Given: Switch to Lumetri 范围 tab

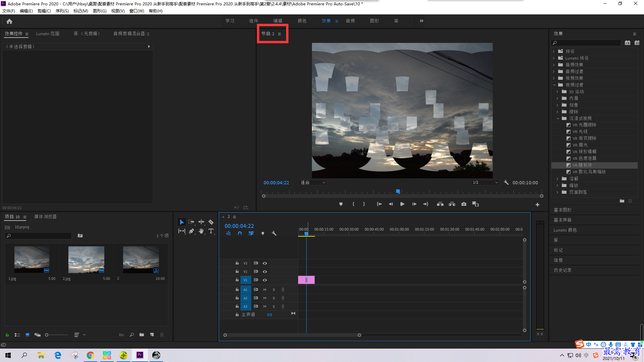Looking at the screenshot, I should (x=48, y=34).
